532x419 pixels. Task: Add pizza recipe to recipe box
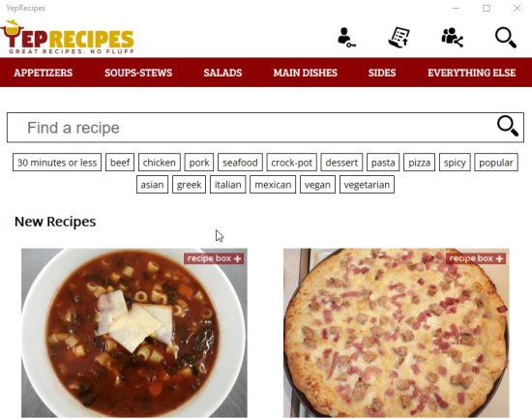click(476, 258)
